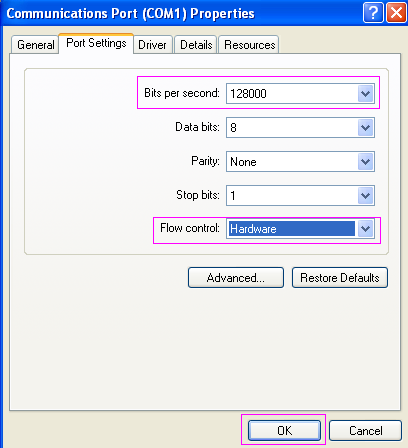Viewport: 408px width, 448px height.
Task: Select the Port Settings tab
Action: (x=96, y=43)
